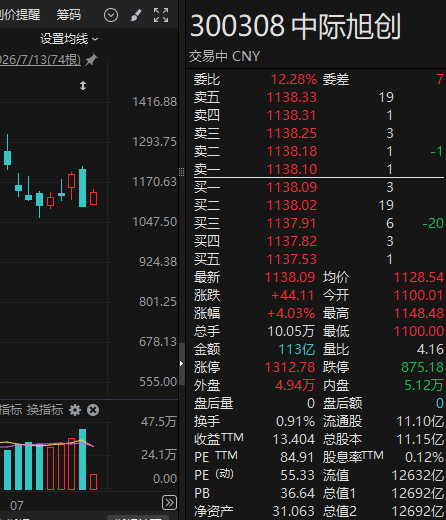Click the 最高 value 1148.48
Screen dimensions: 446x520
[x=419, y=313]
